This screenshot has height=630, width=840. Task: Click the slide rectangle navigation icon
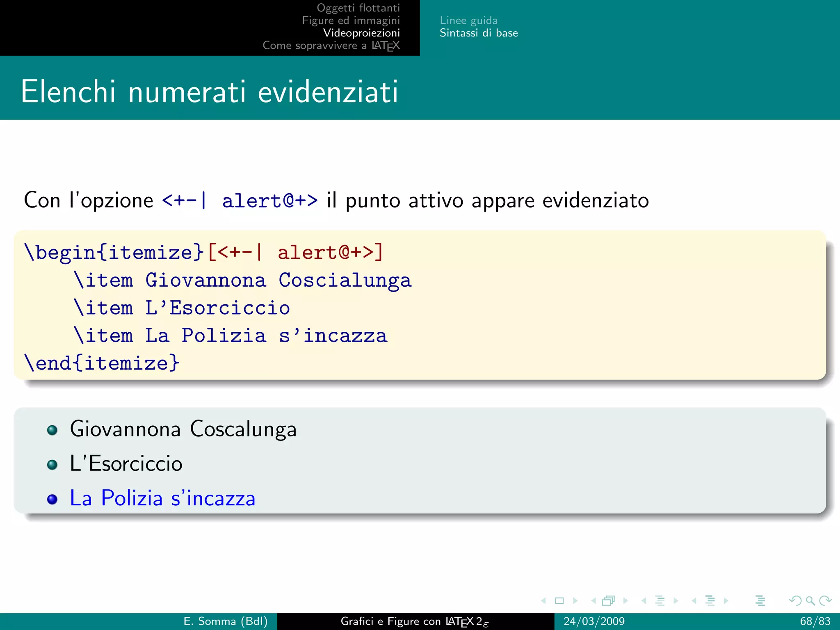pyautogui.click(x=559, y=601)
